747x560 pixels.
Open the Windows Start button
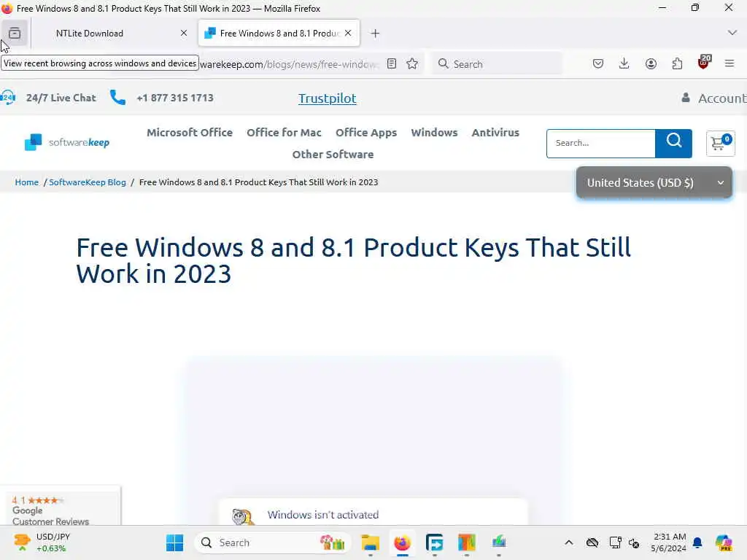tap(175, 542)
